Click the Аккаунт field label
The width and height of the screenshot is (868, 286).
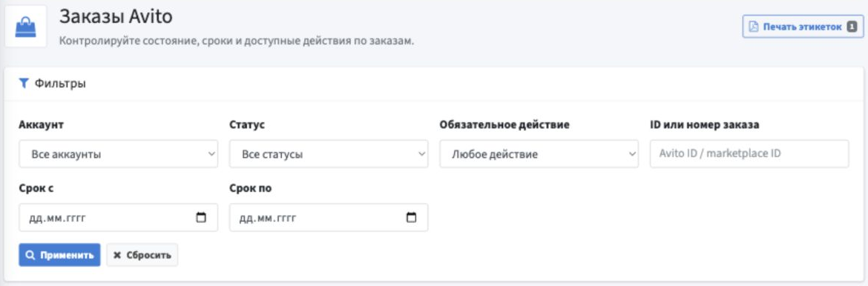pyautogui.click(x=41, y=125)
